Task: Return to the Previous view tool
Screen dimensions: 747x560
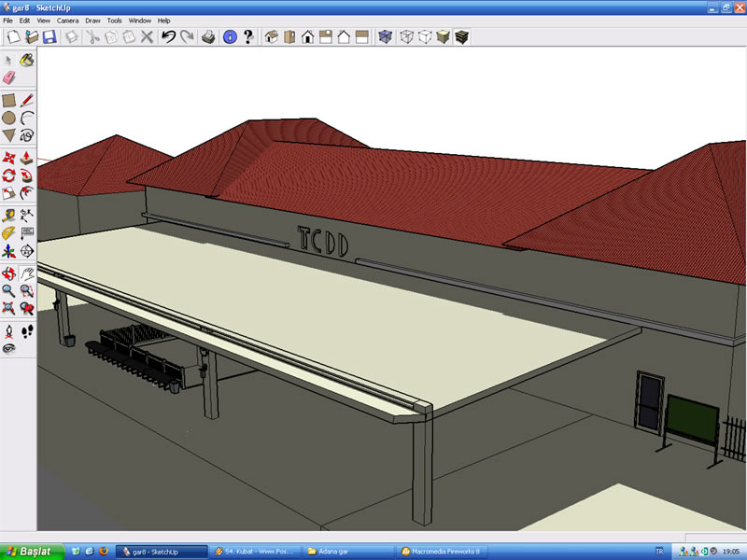Action: tap(27, 308)
